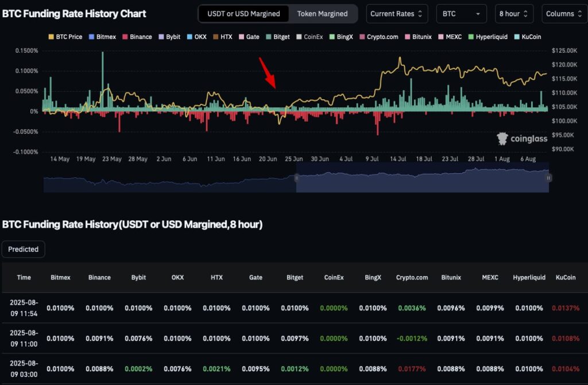Toggle Bitunix legend series
This screenshot has width=588, height=385.
tap(418, 37)
